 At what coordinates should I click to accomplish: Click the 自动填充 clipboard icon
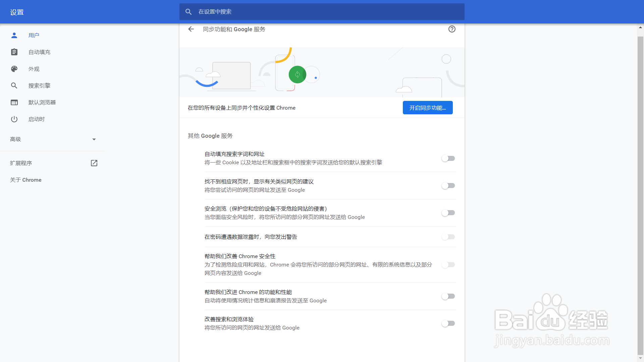point(14,52)
